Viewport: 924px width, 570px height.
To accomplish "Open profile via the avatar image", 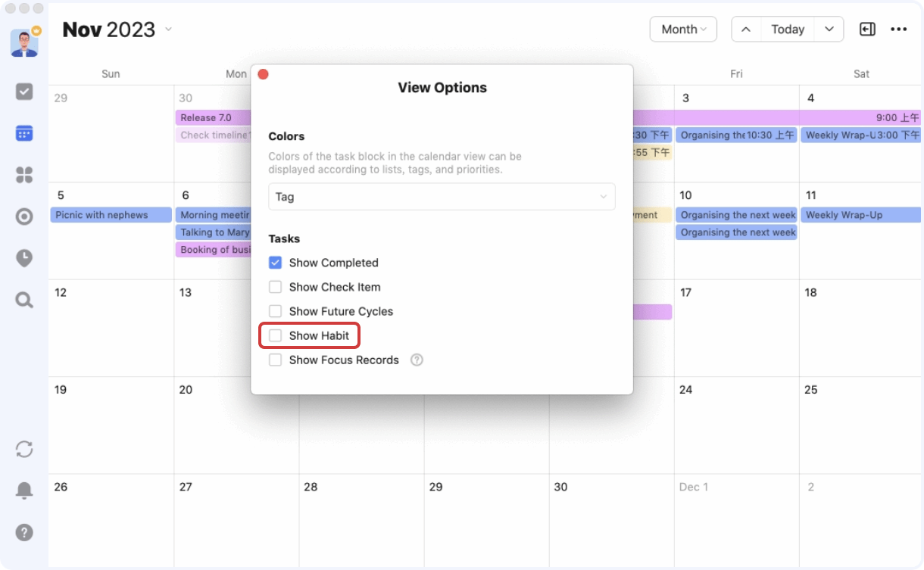I will coord(25,43).
